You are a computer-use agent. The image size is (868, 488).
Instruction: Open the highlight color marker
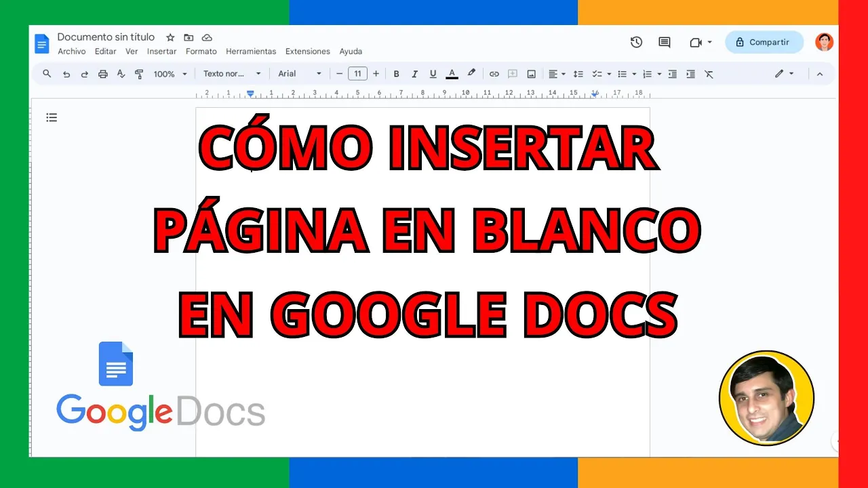pos(471,73)
